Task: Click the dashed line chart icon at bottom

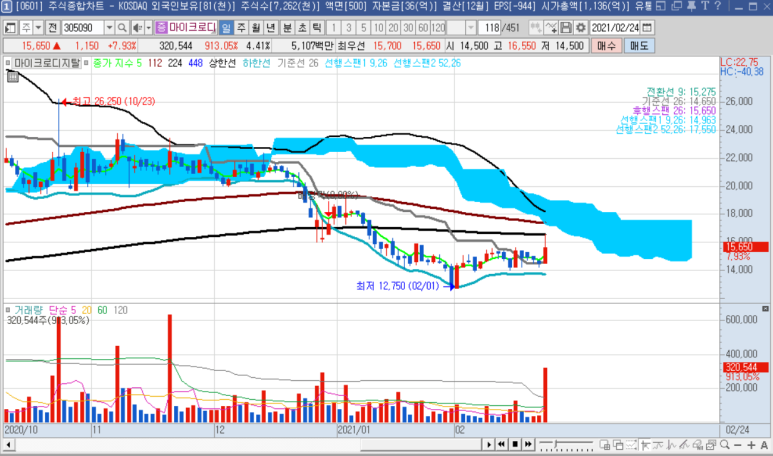Action: click(631, 445)
